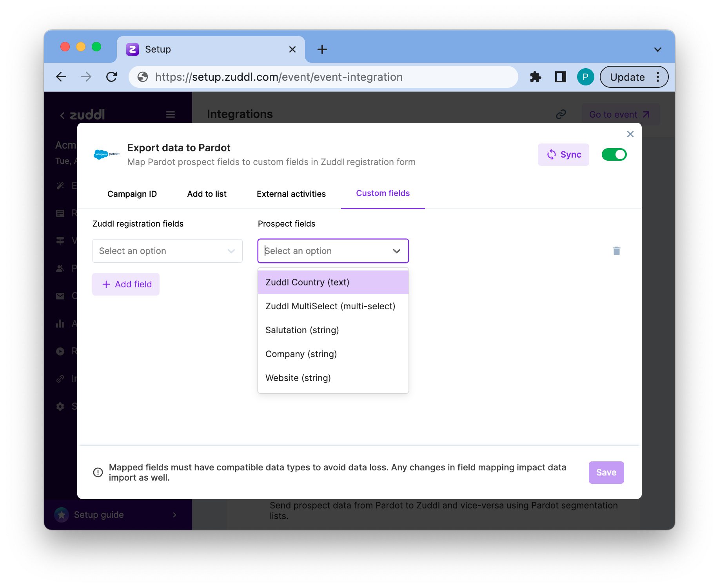This screenshot has height=588, width=719.
Task: Click the Add field button
Action: pos(126,284)
